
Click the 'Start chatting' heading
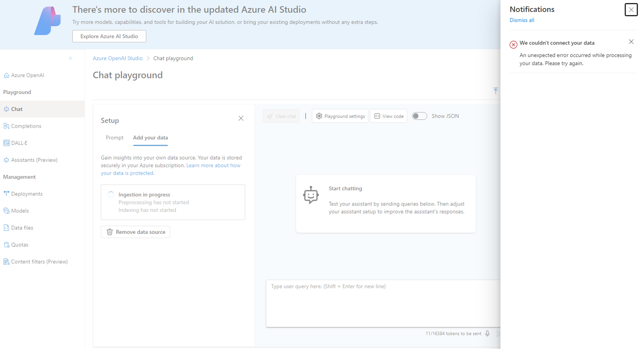(345, 189)
